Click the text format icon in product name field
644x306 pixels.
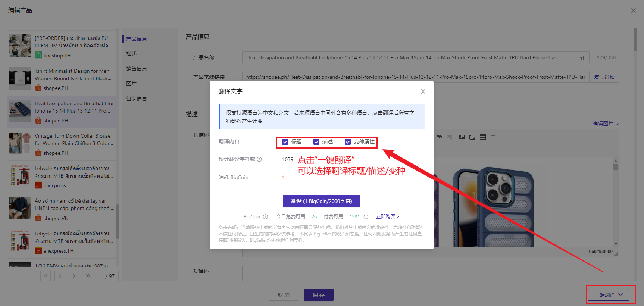[x=582, y=58]
